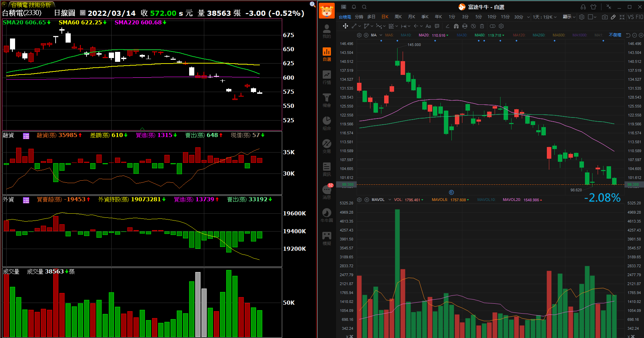Screen dimensions: 644x338
Task: Toggle MAVOL10 line visibility
Action: [487, 200]
